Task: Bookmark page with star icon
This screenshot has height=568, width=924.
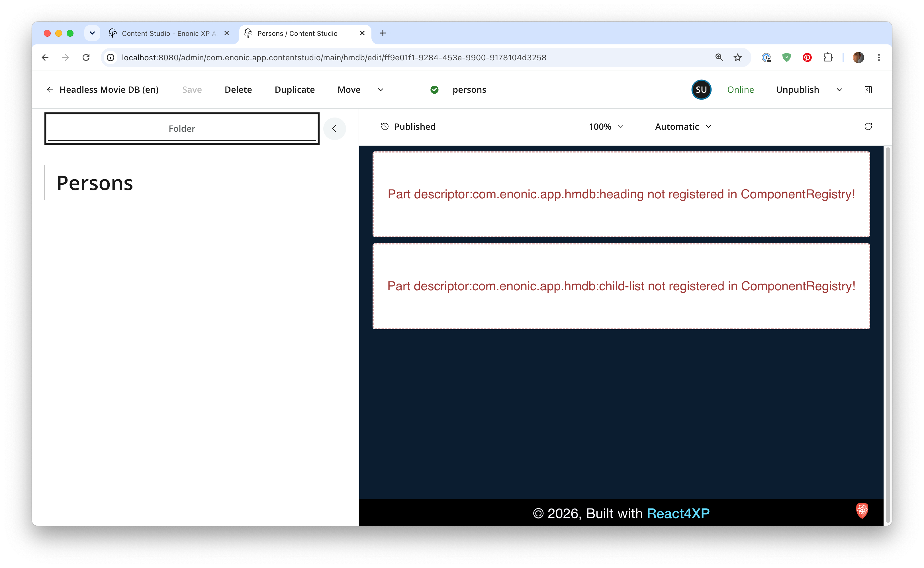Action: pyautogui.click(x=737, y=57)
